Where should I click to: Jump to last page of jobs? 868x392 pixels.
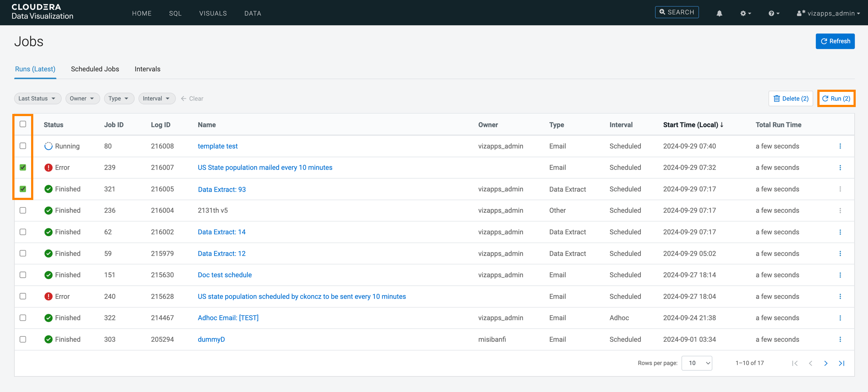coord(842,363)
